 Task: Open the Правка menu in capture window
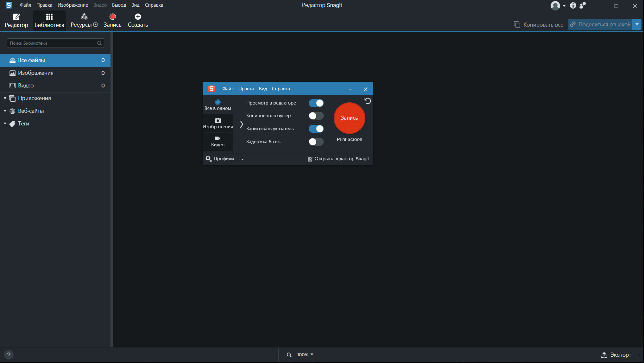point(246,89)
